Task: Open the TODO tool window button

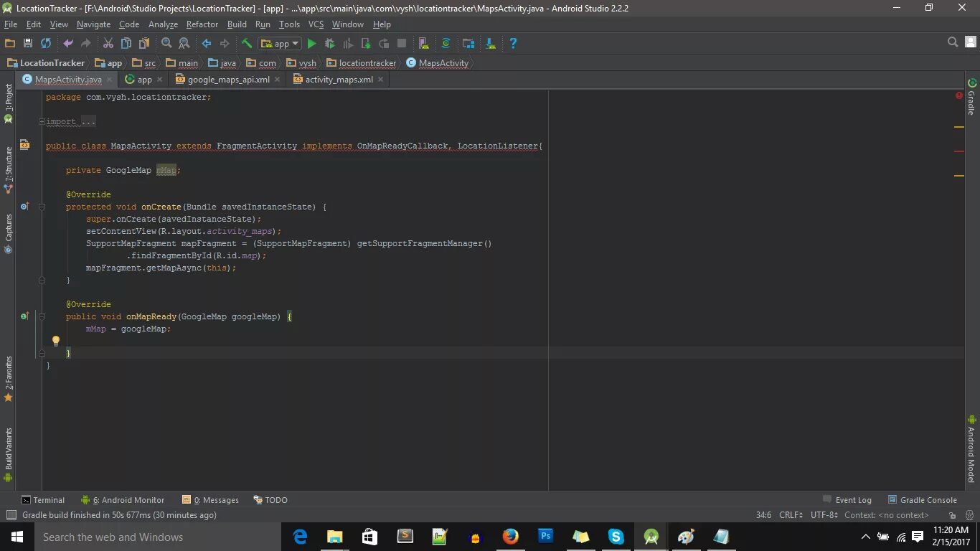Action: (x=270, y=500)
